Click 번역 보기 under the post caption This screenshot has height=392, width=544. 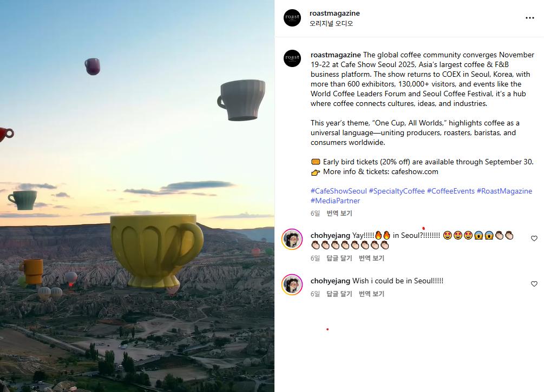(339, 214)
